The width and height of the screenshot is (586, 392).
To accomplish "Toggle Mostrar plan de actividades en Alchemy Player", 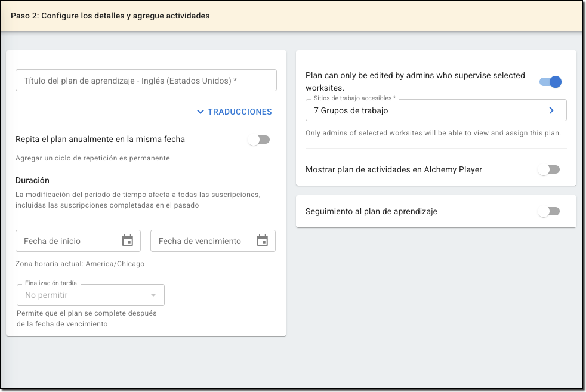I will tap(549, 169).
